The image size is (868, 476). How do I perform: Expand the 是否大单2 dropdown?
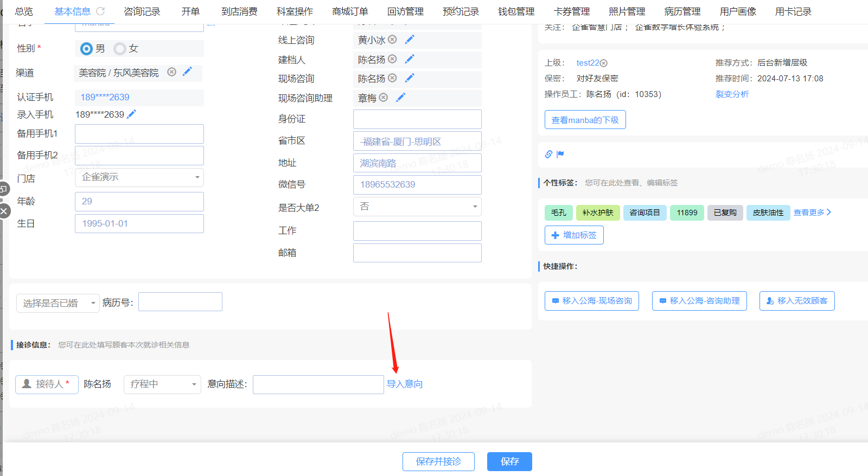[417, 207]
